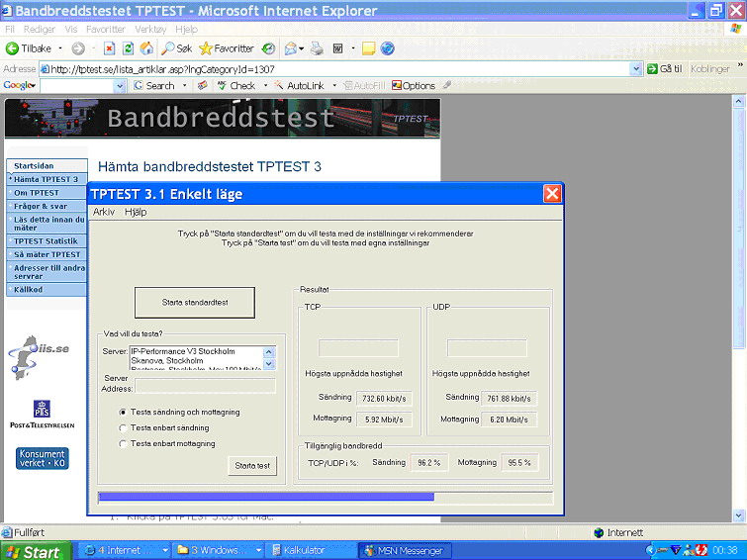The height and width of the screenshot is (560, 747).
Task: Open the yellow Discuss note icon
Action: point(368,48)
